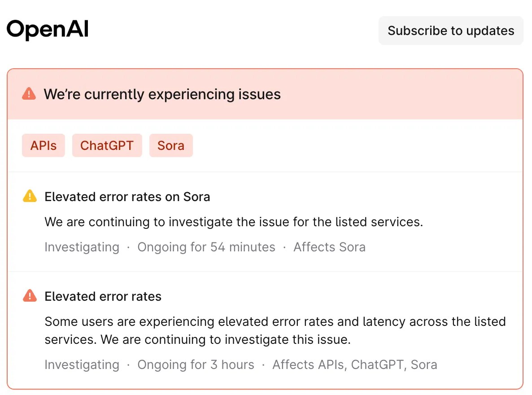Open 'Elevated error rates on Sora' incident
Screen dimensions: 532x395
pos(127,197)
